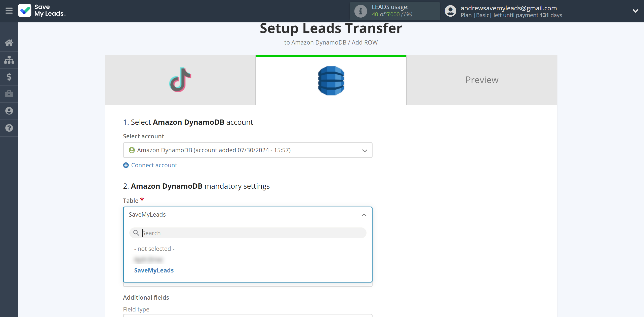Open the Select account dropdown

coord(248,150)
